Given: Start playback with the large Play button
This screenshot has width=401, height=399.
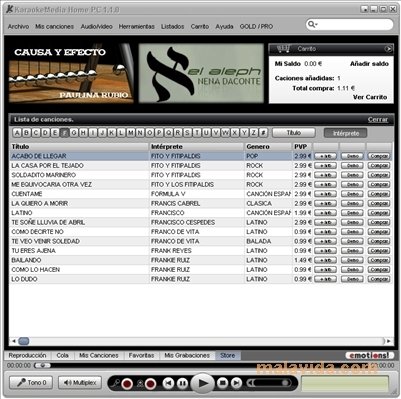Looking at the screenshot, I should (202, 383).
